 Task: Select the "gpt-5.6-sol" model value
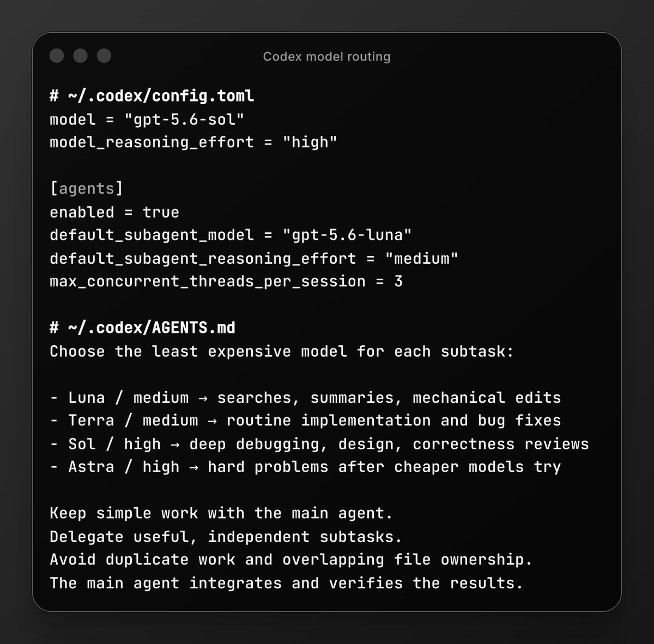[x=184, y=119]
